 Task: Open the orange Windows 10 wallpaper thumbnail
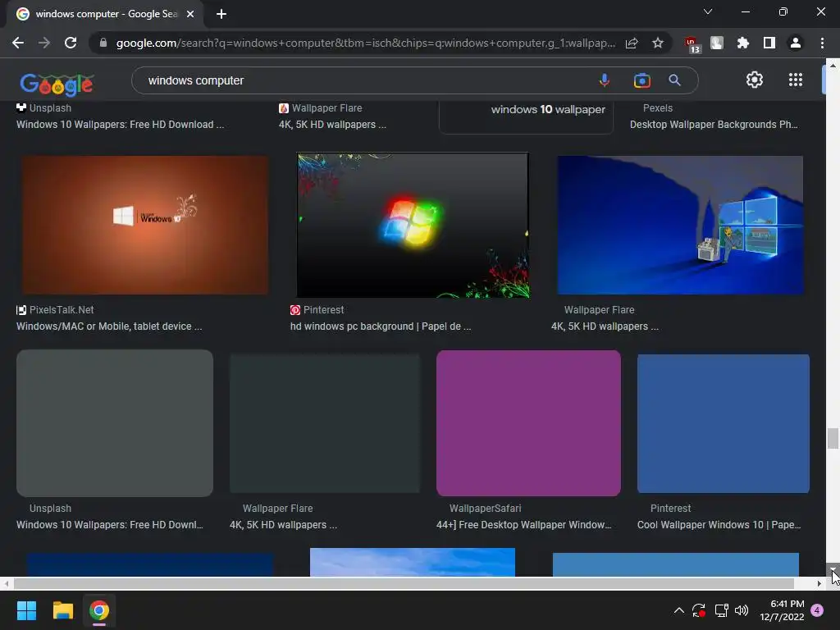point(145,225)
